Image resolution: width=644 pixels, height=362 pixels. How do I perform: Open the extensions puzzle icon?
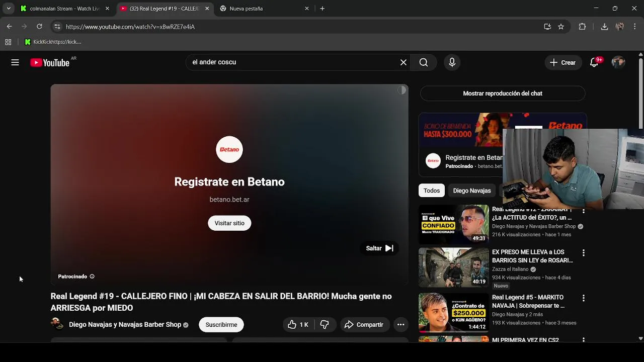583,27
